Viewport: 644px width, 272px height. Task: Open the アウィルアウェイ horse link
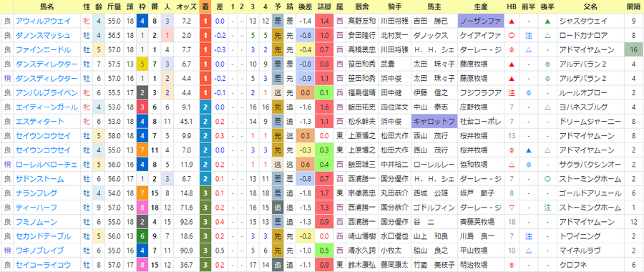[x=43, y=21]
